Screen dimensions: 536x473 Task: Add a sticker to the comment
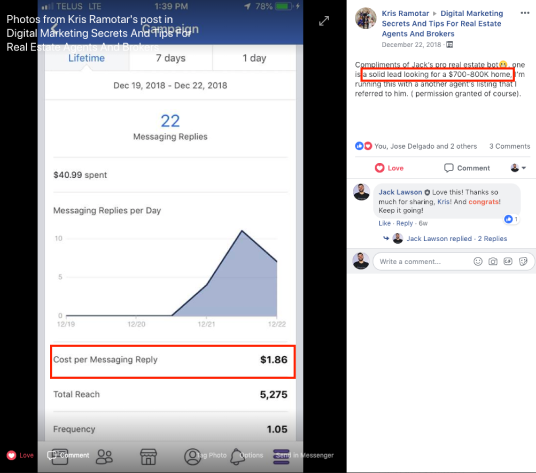click(523, 261)
